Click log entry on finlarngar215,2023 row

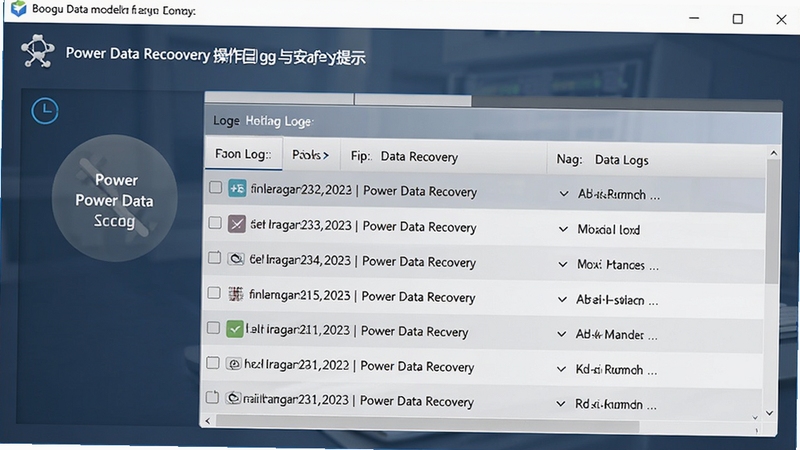pyautogui.click(x=617, y=300)
